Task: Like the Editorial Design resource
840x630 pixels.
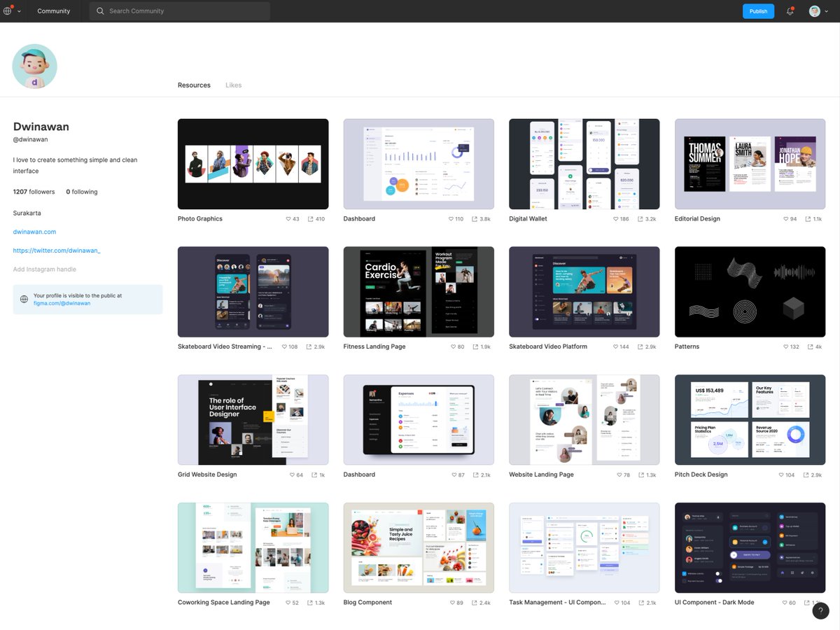Action: tap(785, 219)
